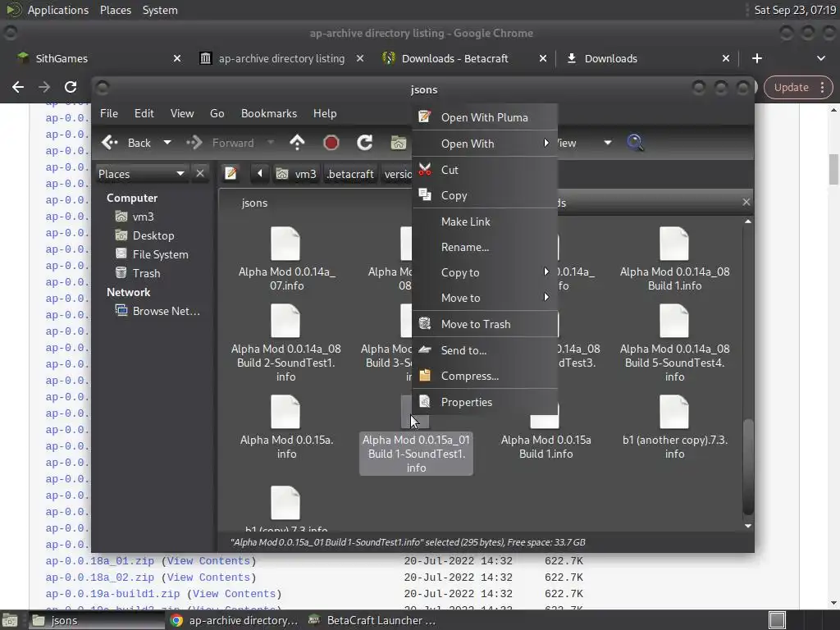Open the Help menu
The width and height of the screenshot is (840, 630).
click(x=325, y=113)
